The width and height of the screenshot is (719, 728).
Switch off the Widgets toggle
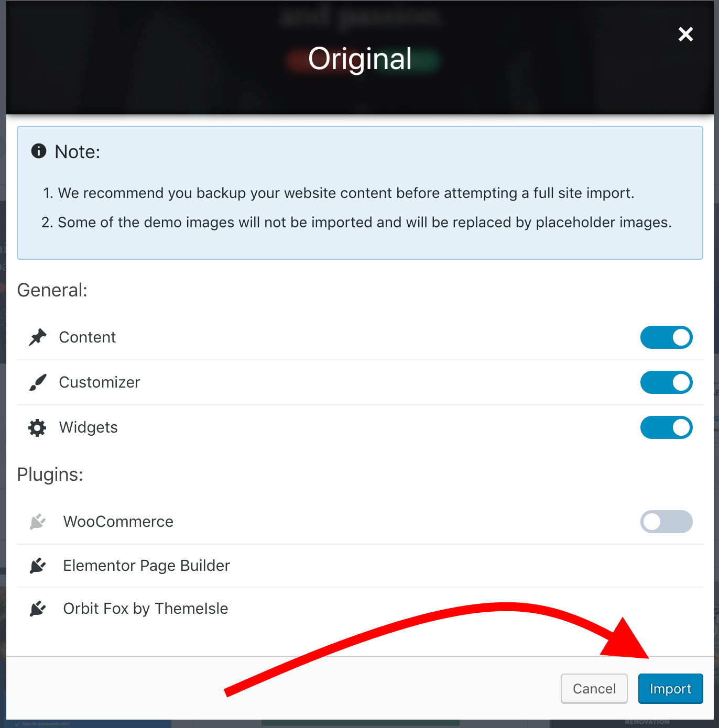pos(666,427)
